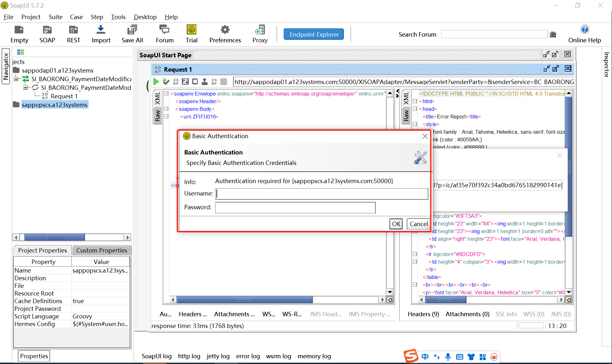Click the Request 1 panel maximize icon

[x=556, y=69]
